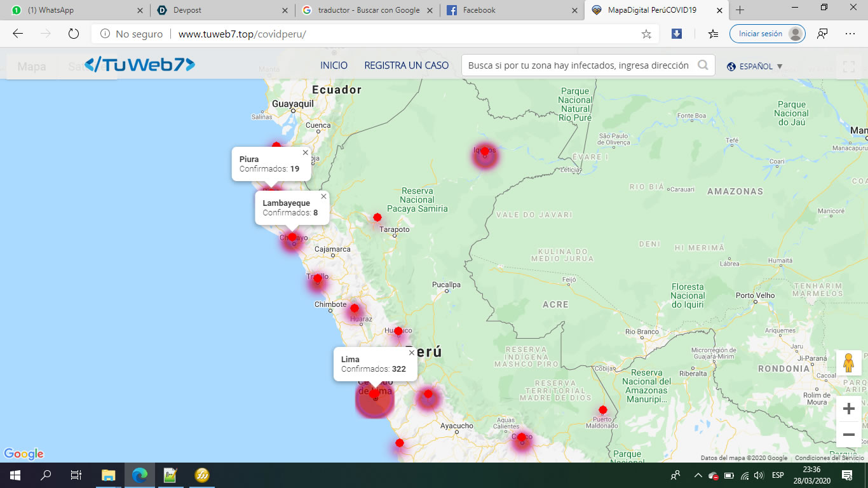868x488 pixels.
Task: Open the volume control in tray
Action: (759, 475)
